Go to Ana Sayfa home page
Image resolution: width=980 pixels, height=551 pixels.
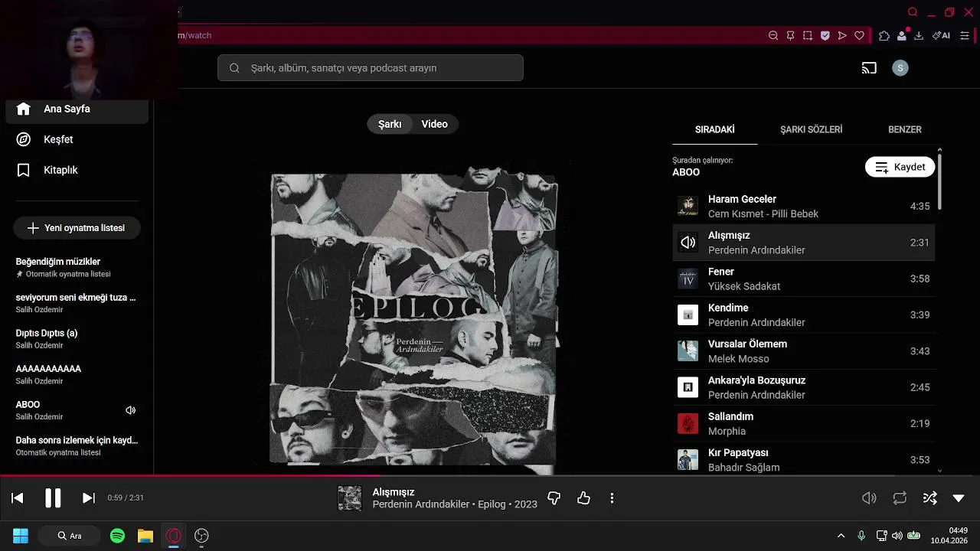click(x=77, y=109)
